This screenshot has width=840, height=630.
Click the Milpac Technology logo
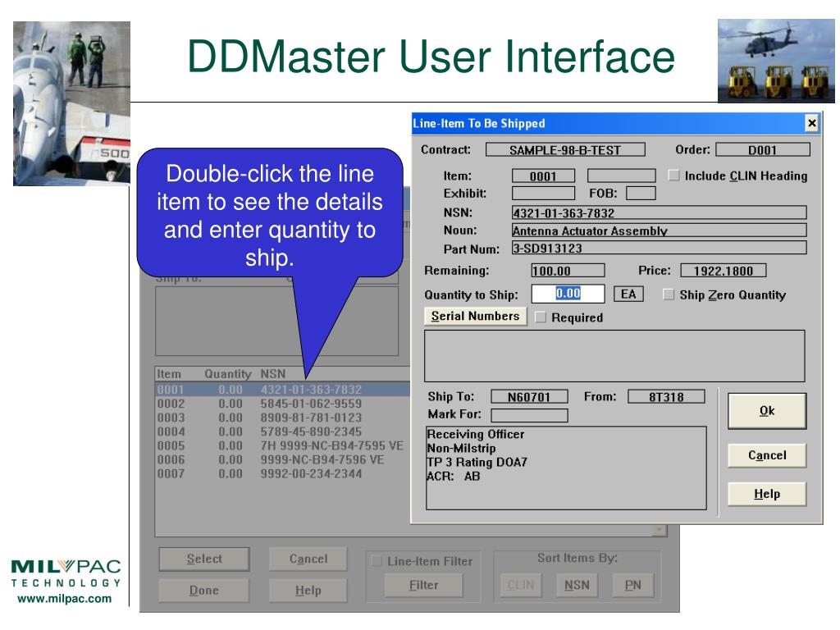click(66, 573)
